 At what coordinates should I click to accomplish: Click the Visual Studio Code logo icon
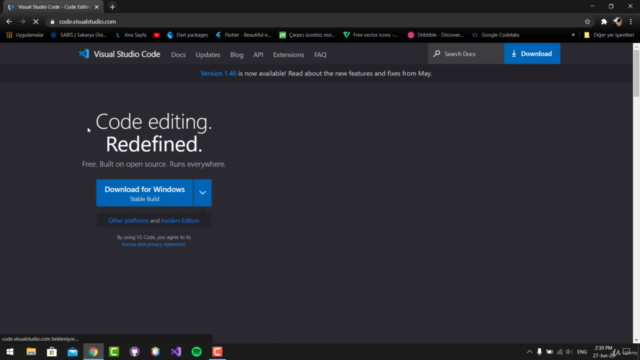click(x=84, y=54)
